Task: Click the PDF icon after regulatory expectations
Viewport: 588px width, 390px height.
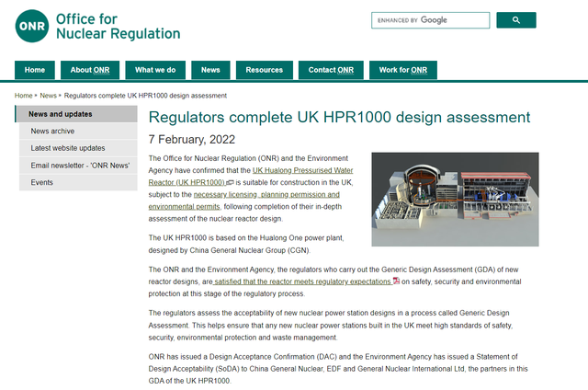Action: click(396, 281)
